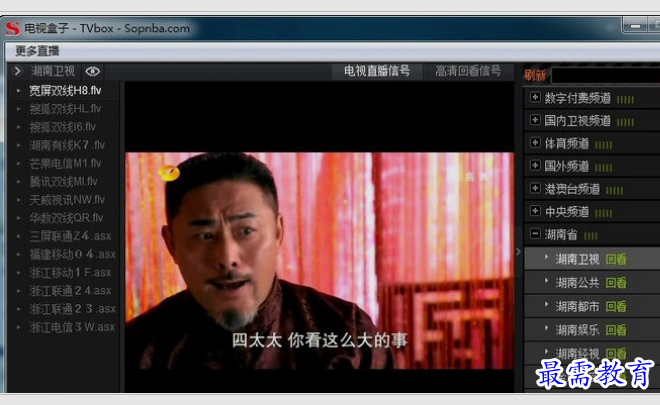Select source 浙江电信3W.asx

tap(72, 327)
